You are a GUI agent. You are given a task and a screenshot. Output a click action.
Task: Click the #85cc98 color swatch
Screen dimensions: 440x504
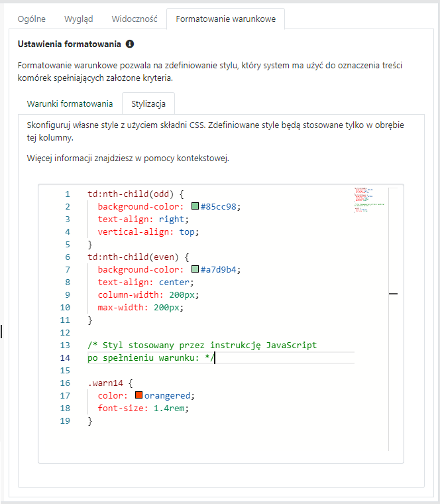click(195, 206)
